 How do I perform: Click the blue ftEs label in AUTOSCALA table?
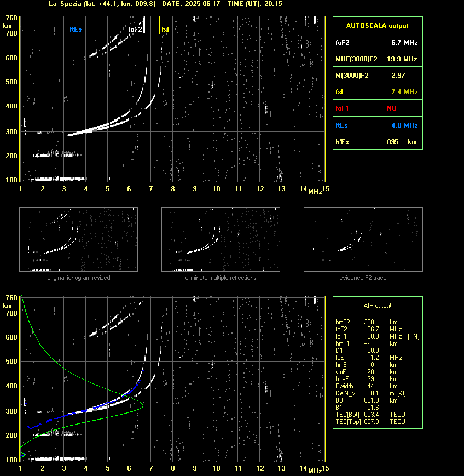341,125
